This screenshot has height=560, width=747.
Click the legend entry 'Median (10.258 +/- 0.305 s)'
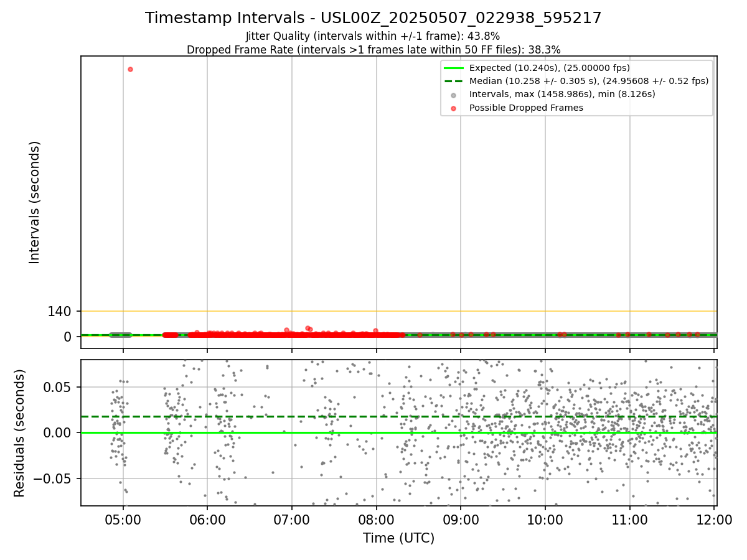(x=589, y=81)
